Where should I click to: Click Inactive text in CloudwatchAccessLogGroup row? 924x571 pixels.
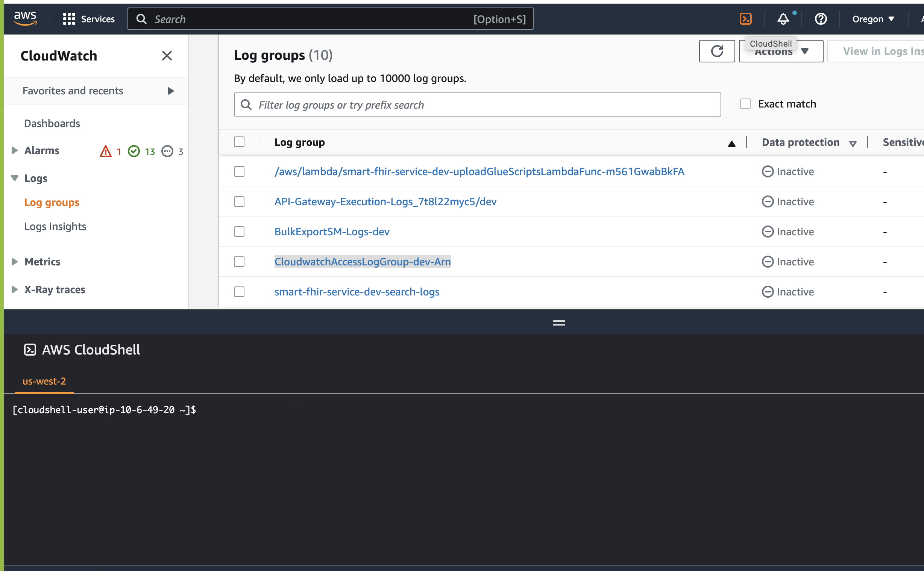pyautogui.click(x=795, y=261)
